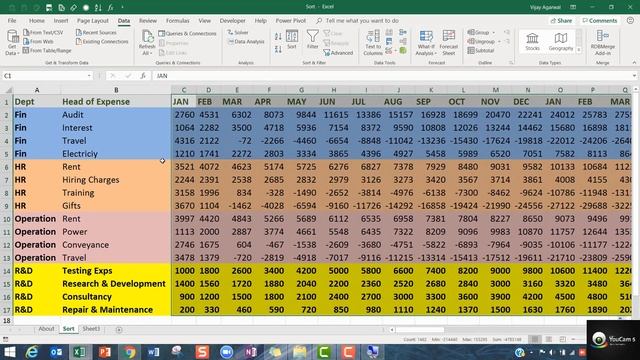Select column A header
The image size is (640, 360).
[37, 90]
